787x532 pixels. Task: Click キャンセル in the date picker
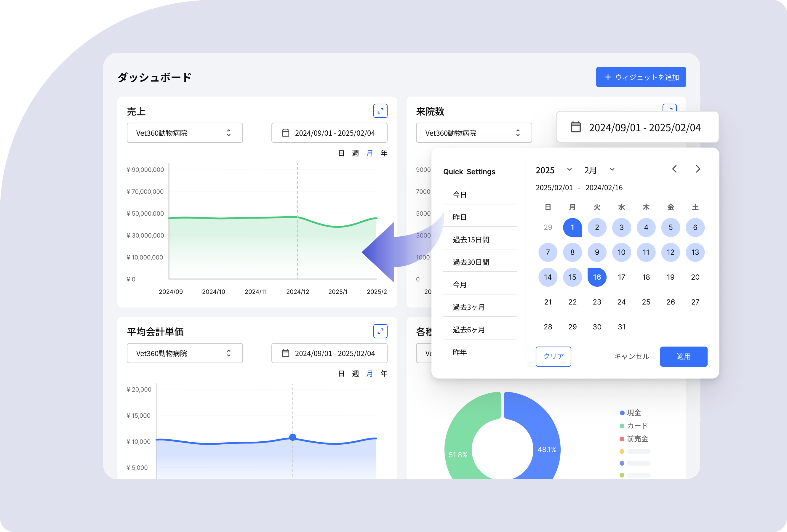[631, 356]
